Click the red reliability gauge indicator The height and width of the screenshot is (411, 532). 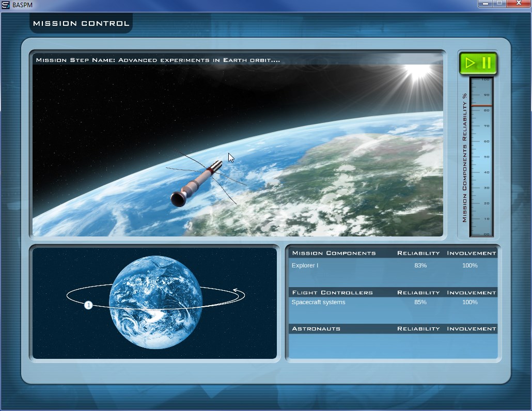point(481,106)
